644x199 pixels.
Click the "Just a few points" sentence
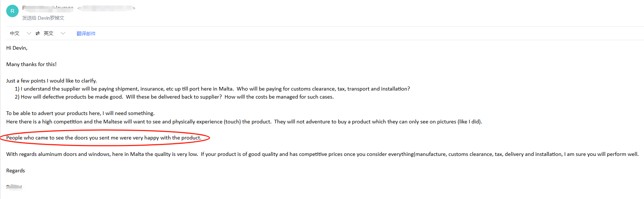(51, 81)
